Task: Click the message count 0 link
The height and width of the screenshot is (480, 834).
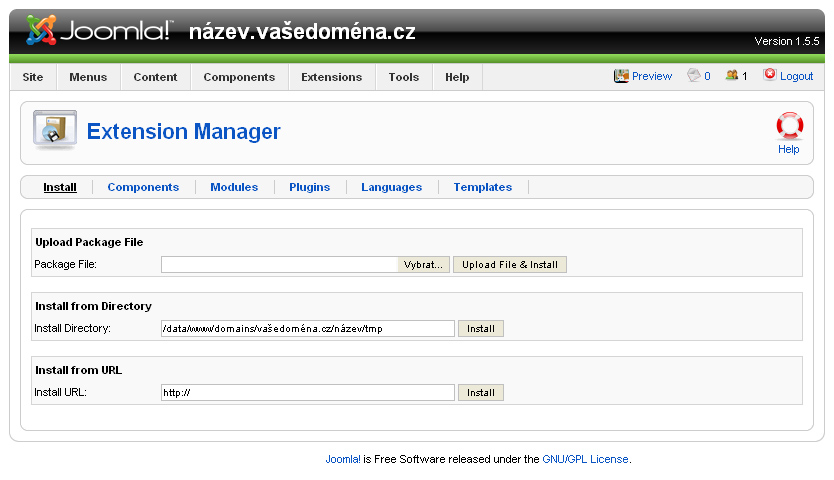Action: (x=707, y=76)
